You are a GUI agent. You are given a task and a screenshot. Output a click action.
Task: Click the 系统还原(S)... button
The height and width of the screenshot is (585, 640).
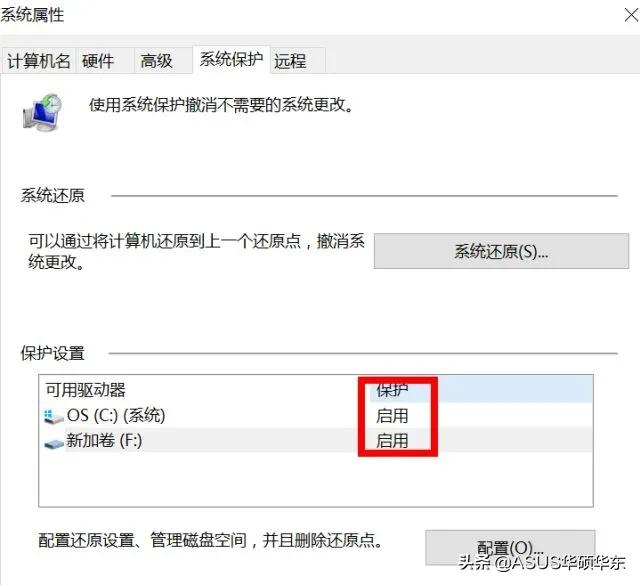501,251
